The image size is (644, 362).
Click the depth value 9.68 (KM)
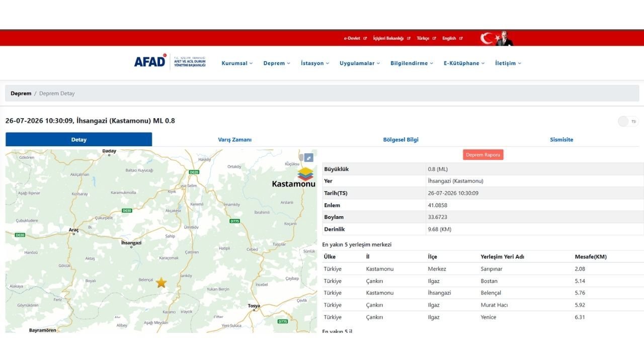tap(439, 229)
